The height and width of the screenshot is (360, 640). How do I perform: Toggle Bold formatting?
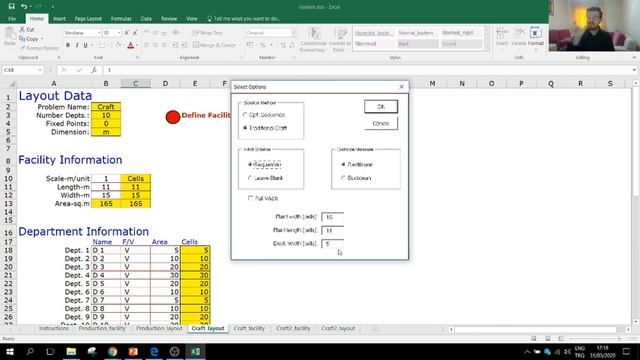[x=68, y=45]
